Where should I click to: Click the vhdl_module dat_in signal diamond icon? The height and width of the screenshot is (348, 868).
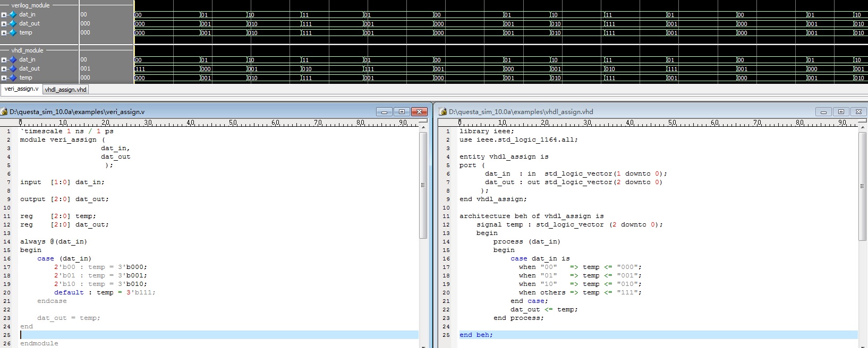click(x=13, y=60)
